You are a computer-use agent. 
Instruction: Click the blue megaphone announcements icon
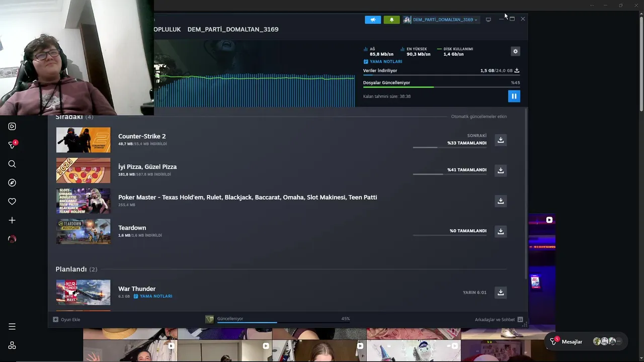pos(373,20)
